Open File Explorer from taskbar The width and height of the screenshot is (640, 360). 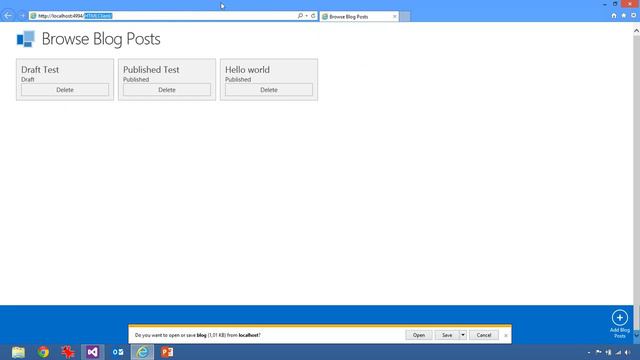(18, 352)
